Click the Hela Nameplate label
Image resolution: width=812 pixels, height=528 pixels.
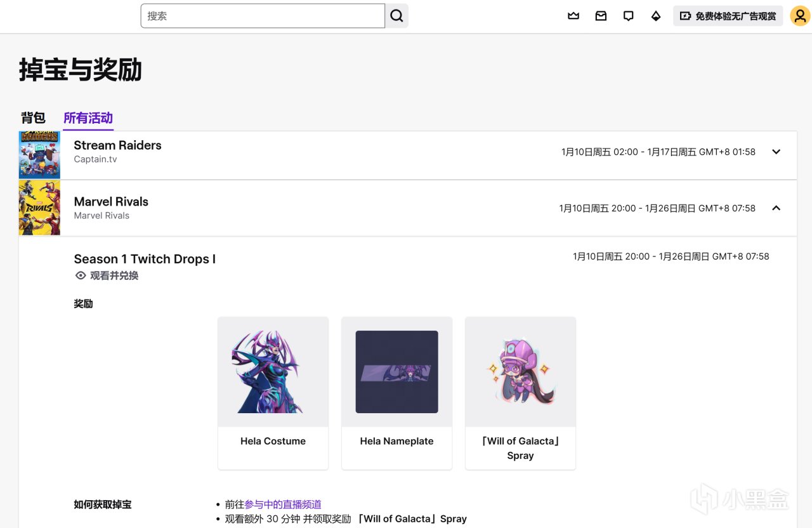point(396,441)
